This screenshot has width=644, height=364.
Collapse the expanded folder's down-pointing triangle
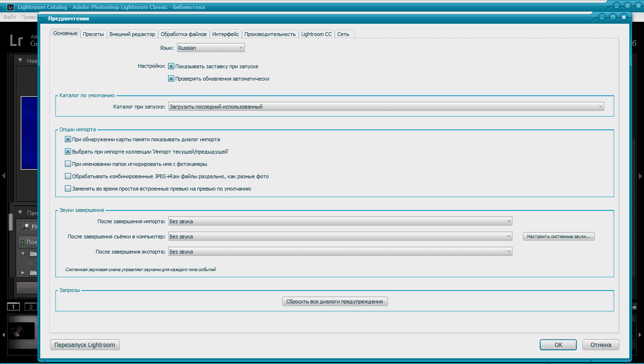23,254
